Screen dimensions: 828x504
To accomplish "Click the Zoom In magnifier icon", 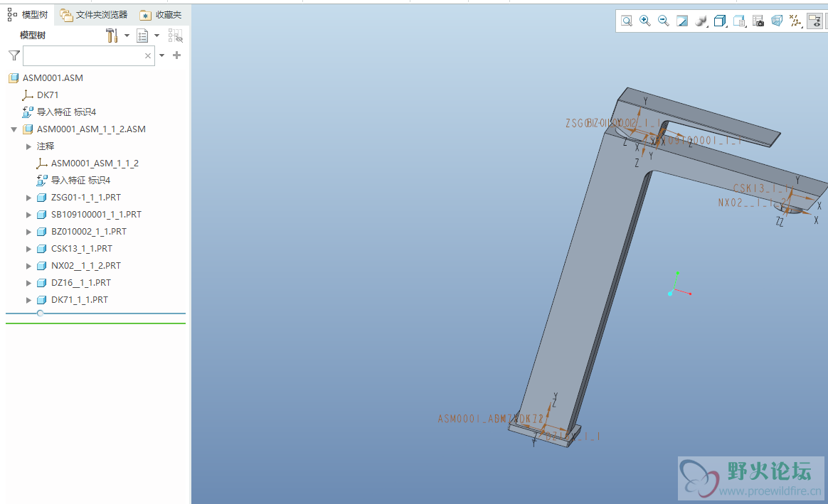I will coord(644,21).
